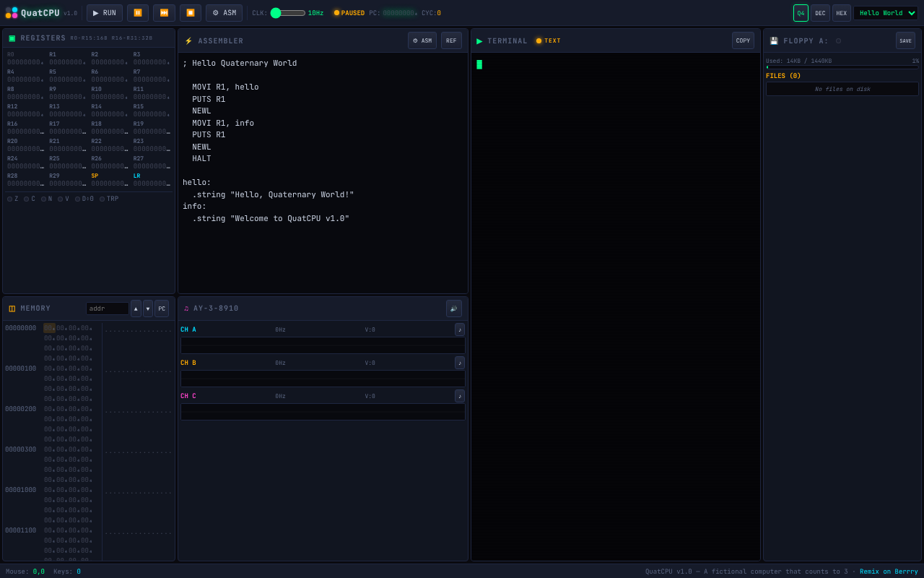Select the SP register value
The height and width of the screenshot is (578, 924).
[110, 184]
